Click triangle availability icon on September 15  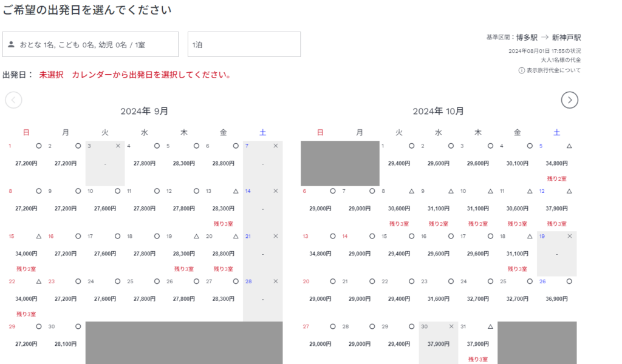click(39, 237)
